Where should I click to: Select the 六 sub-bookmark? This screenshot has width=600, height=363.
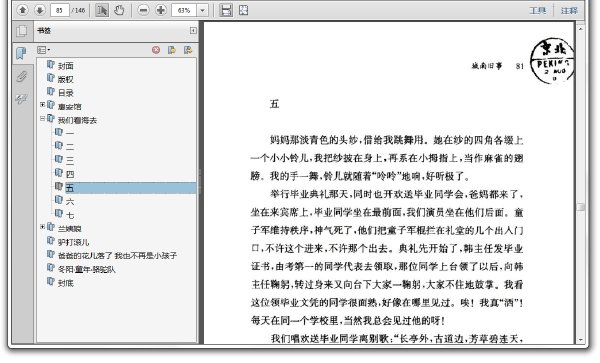70,201
